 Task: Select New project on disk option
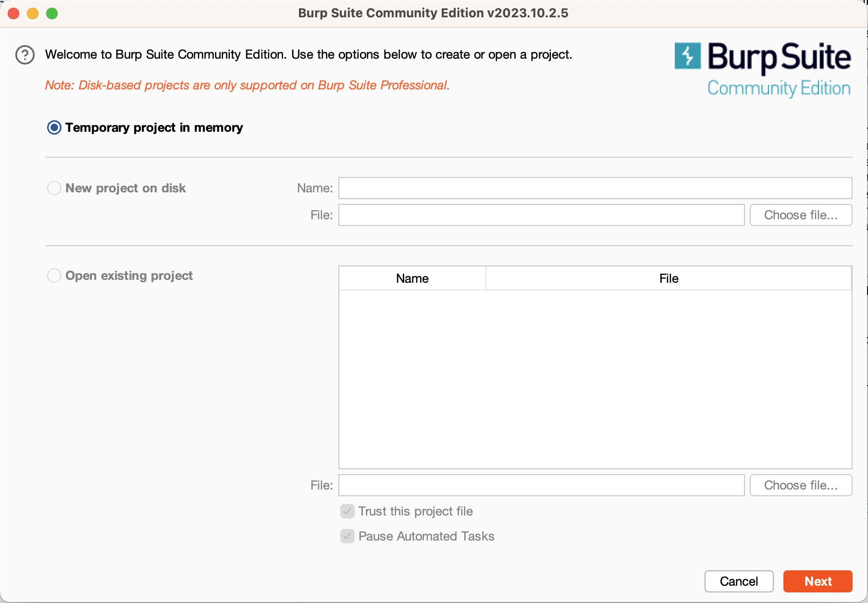54,188
